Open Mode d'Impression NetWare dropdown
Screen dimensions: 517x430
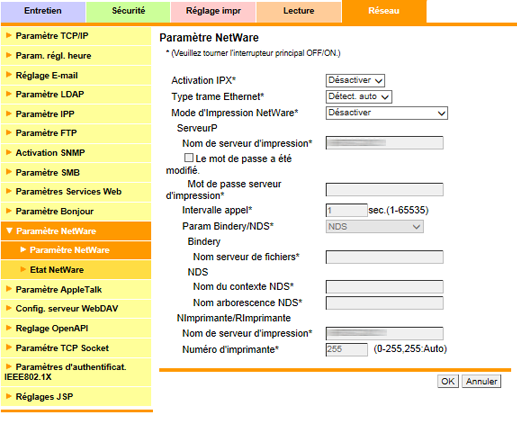click(386, 113)
